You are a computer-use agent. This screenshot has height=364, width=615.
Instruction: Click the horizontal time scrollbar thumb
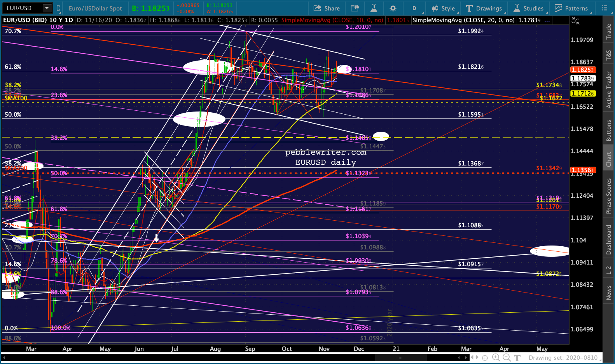(400, 358)
